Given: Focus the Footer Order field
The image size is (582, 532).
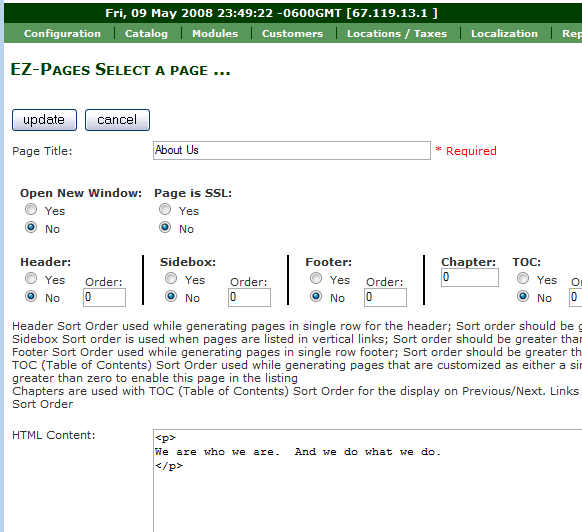Looking at the screenshot, I should click(x=385, y=297).
